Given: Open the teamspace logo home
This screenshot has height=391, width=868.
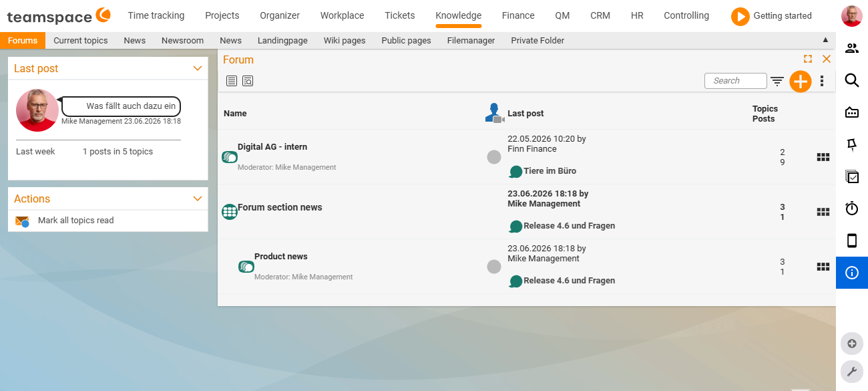Looking at the screenshot, I should (59, 15).
